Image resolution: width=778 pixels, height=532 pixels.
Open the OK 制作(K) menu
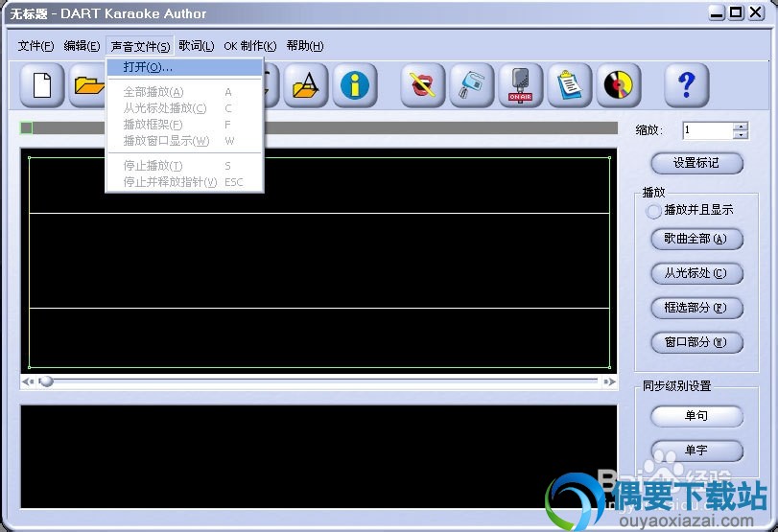[249, 46]
